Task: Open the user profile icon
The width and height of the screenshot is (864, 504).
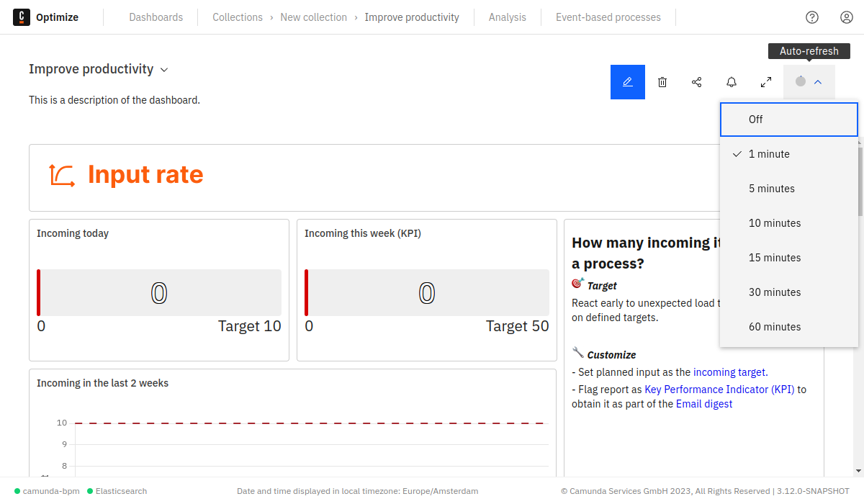Action: click(847, 17)
